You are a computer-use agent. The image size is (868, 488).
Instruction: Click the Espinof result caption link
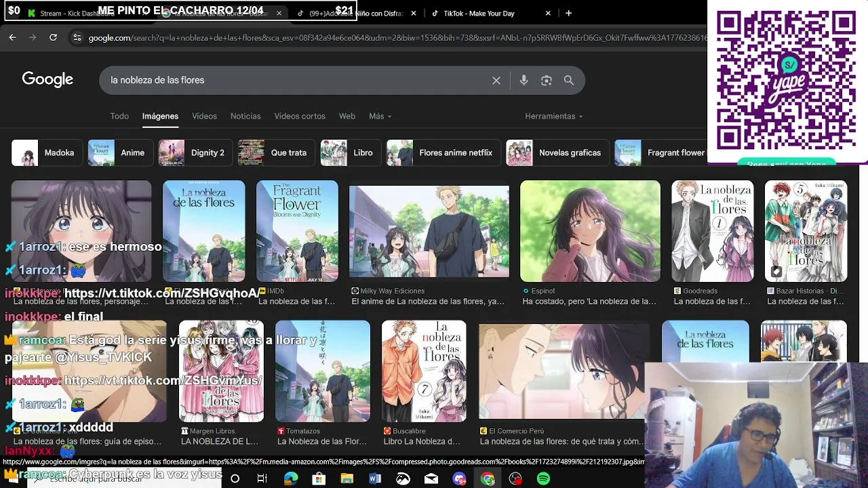click(589, 302)
